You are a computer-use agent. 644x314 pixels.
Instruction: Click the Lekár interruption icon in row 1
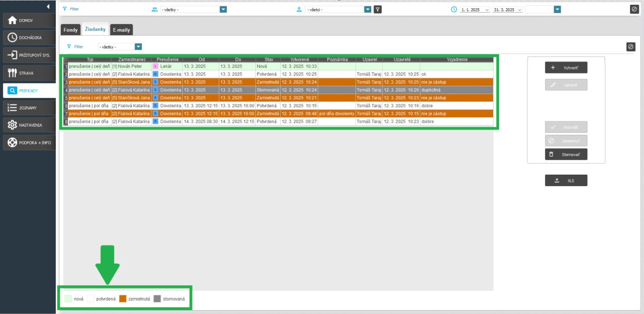point(155,66)
